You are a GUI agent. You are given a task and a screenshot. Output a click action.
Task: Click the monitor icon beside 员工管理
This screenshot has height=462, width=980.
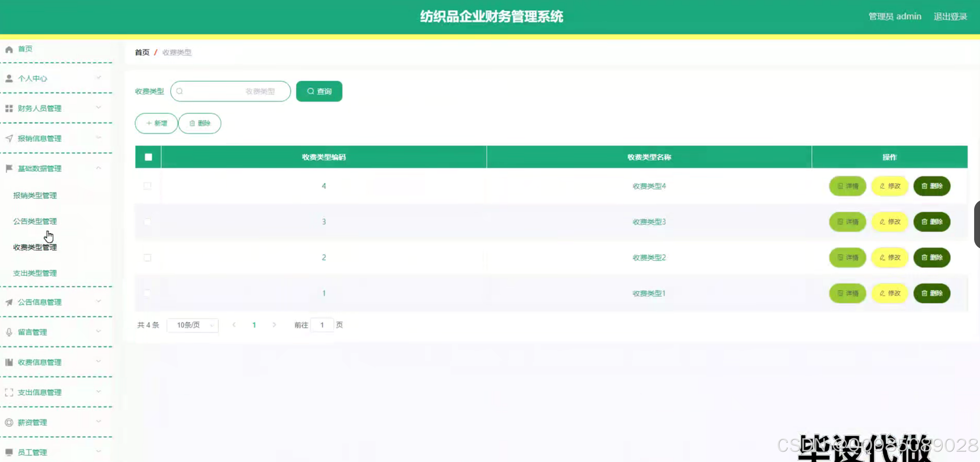pos(8,452)
